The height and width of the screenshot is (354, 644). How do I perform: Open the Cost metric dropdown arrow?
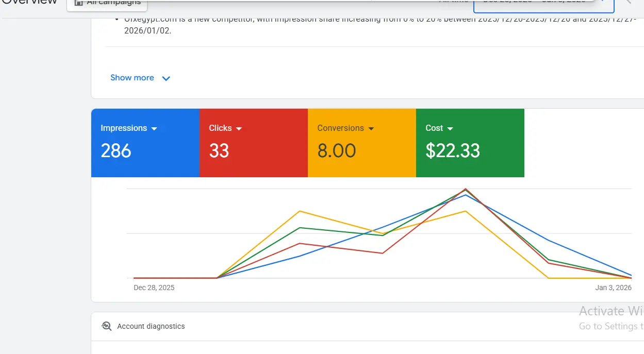(x=450, y=129)
